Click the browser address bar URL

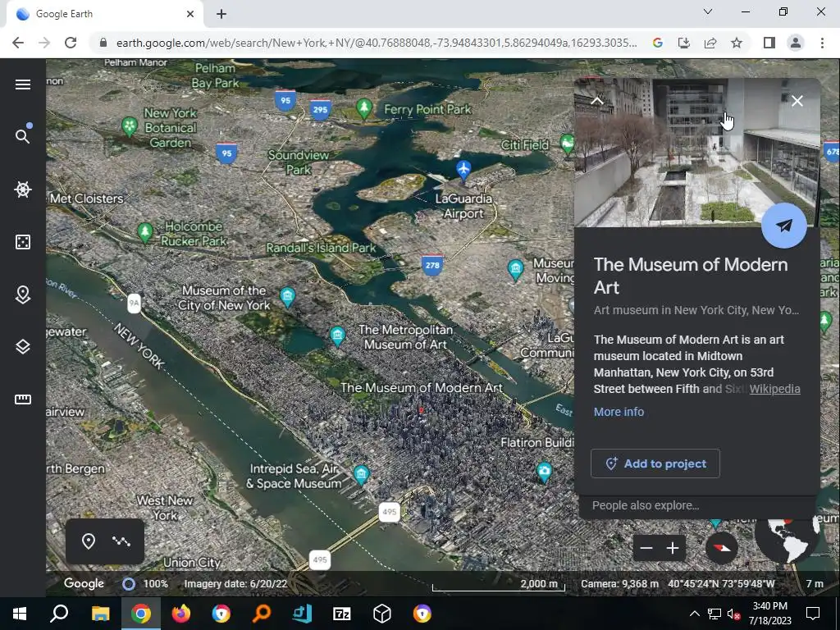[x=376, y=43]
